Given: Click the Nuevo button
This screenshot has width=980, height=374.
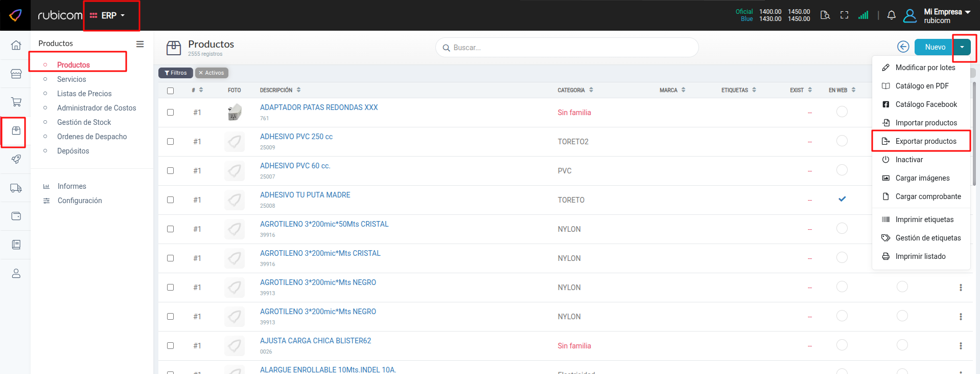Looking at the screenshot, I should pos(935,47).
